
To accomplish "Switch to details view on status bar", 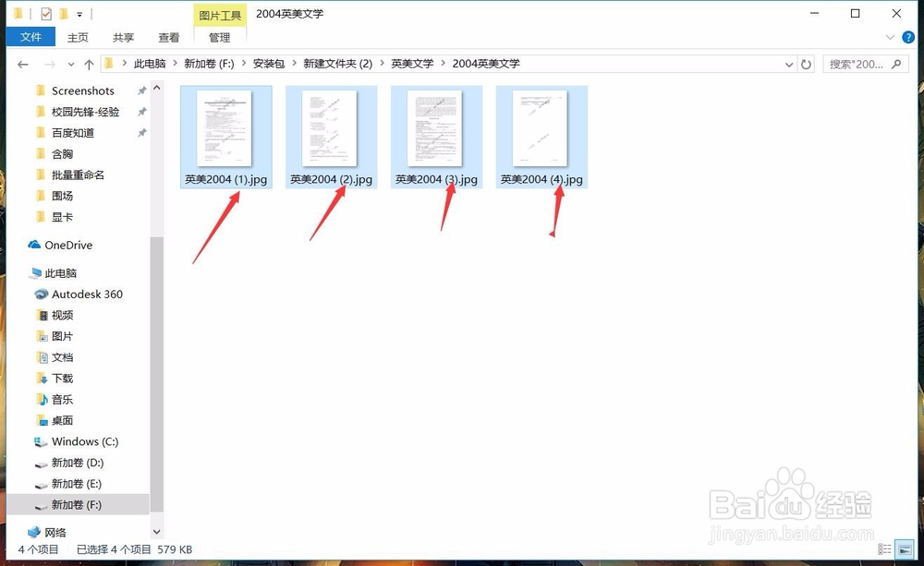I will (x=883, y=548).
